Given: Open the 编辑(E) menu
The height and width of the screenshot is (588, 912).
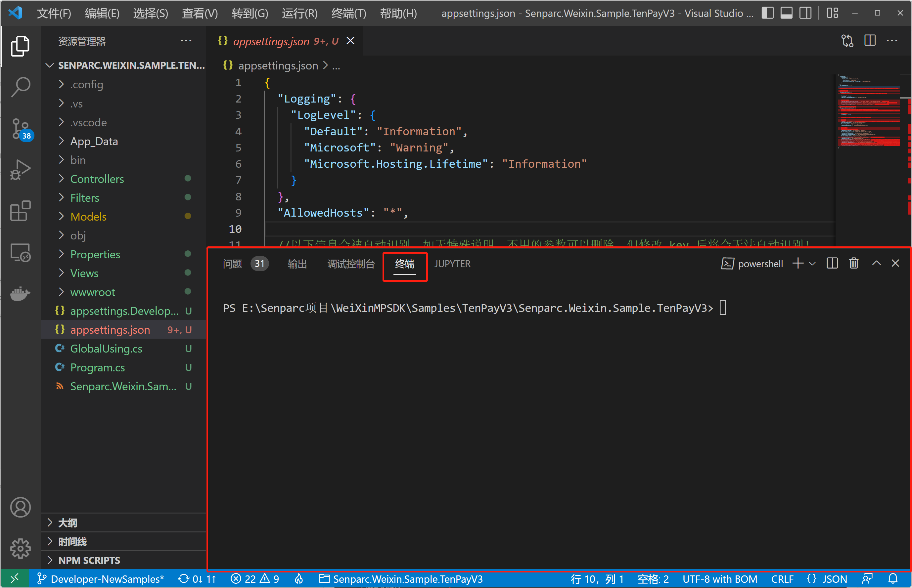Looking at the screenshot, I should tap(102, 13).
